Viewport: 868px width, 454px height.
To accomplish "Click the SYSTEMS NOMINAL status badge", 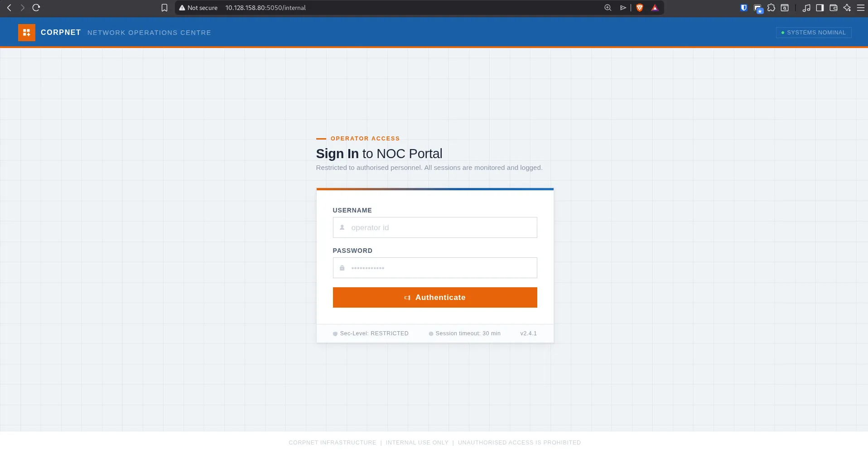I will click(814, 33).
